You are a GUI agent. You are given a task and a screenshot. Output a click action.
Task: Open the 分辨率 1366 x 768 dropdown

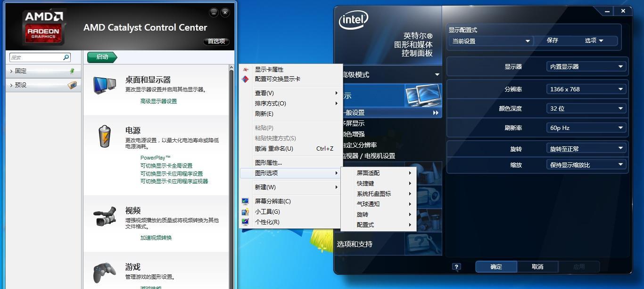click(586, 89)
